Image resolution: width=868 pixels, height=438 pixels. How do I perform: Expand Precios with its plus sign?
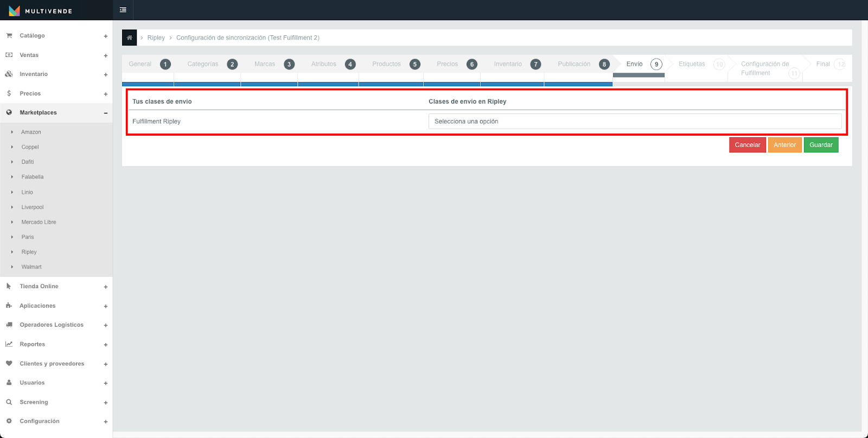(x=106, y=94)
